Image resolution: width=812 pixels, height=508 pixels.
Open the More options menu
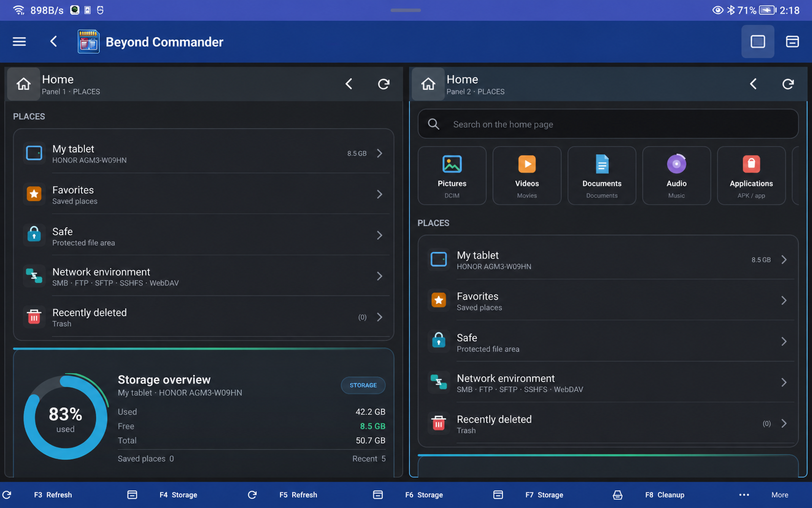[x=780, y=495]
